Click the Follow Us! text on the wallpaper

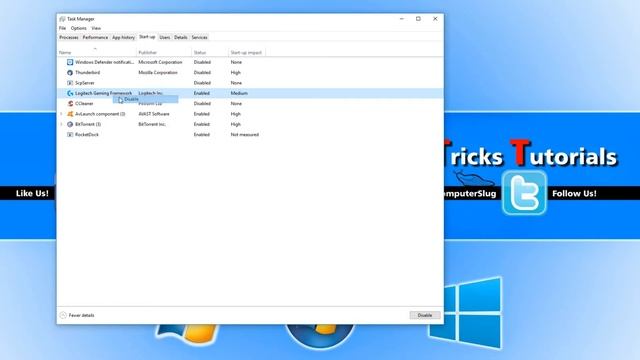[574, 193]
